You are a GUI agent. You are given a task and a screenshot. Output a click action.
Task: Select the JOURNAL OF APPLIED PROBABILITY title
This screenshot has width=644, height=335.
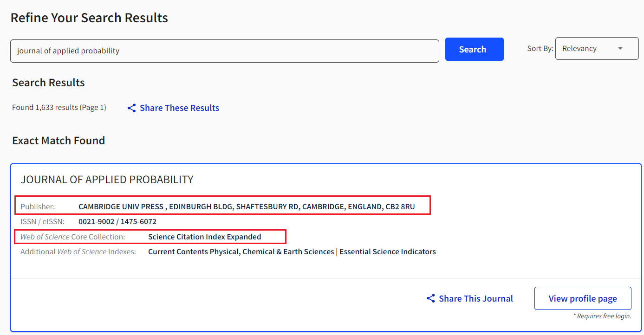[x=107, y=180]
